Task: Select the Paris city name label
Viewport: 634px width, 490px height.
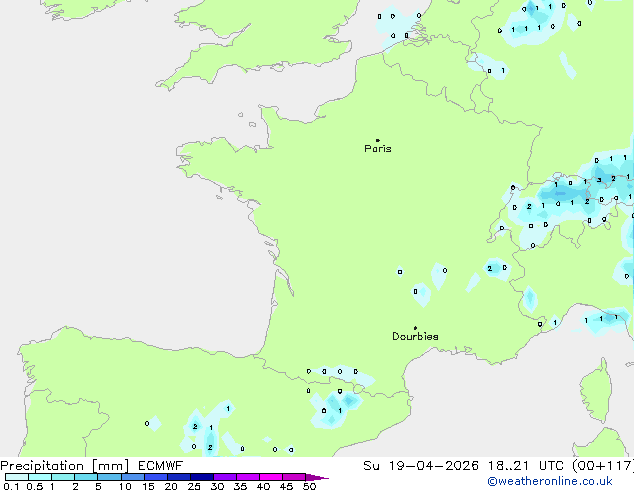Action: 378,149
